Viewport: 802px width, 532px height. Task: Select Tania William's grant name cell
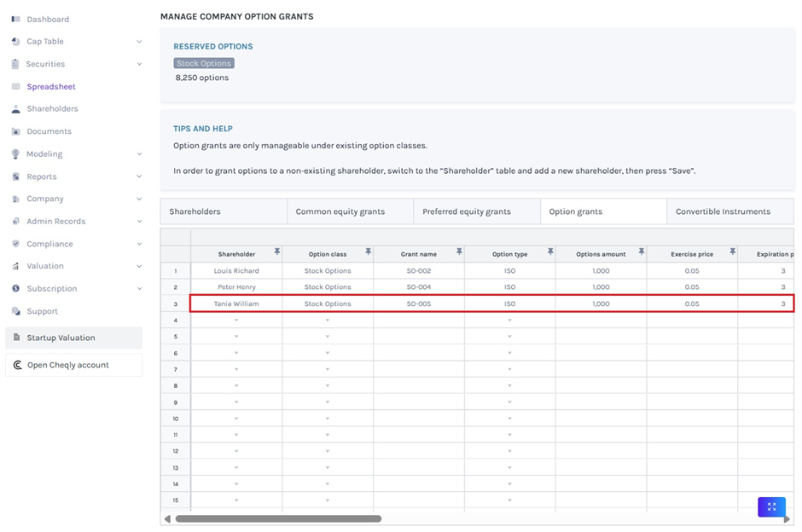[419, 304]
